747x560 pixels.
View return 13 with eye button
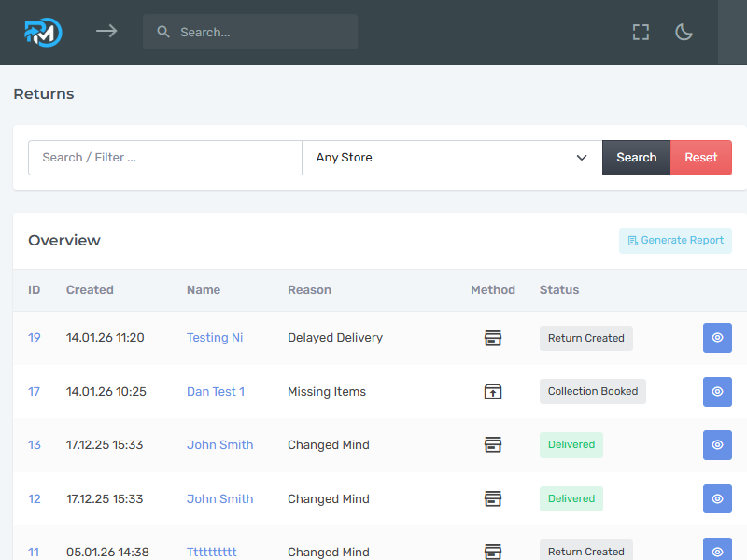(717, 445)
